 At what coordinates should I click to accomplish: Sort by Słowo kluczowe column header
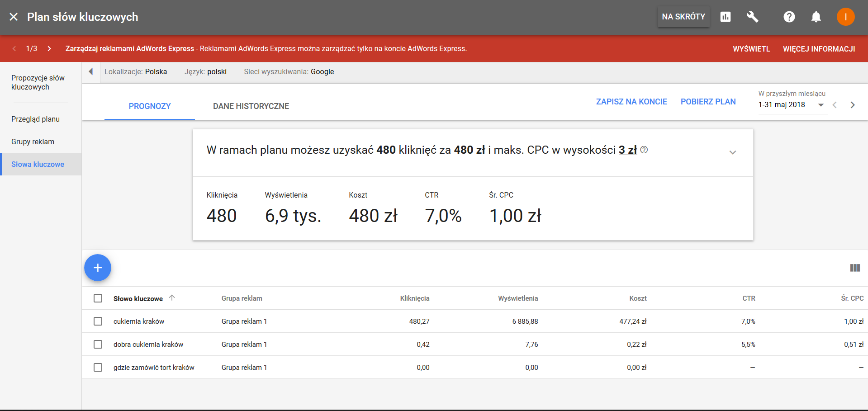click(138, 298)
